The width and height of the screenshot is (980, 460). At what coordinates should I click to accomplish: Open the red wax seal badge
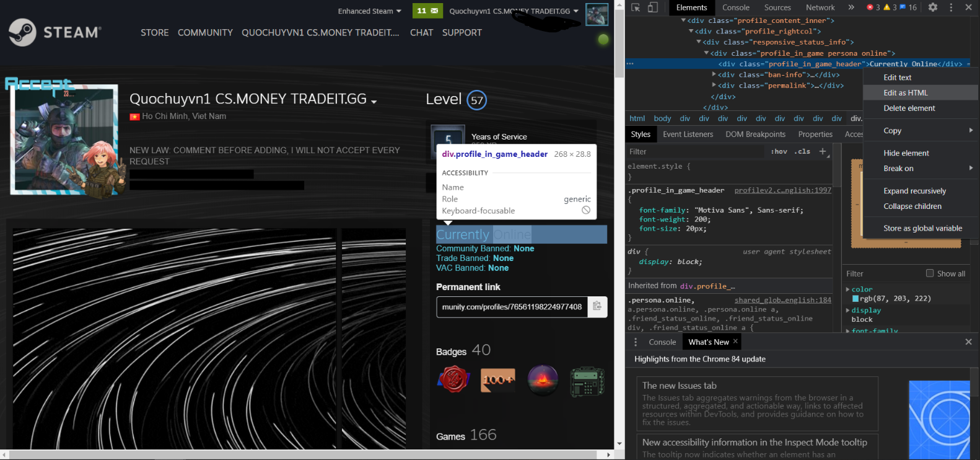[453, 379]
